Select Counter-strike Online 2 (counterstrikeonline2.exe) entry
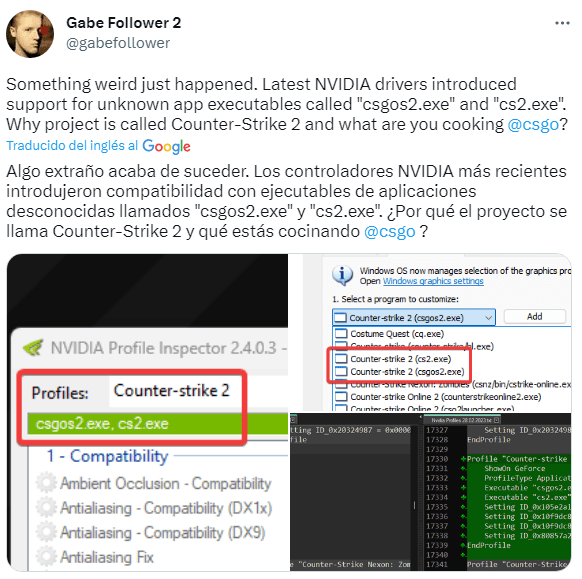The image size is (582, 579). click(438, 397)
